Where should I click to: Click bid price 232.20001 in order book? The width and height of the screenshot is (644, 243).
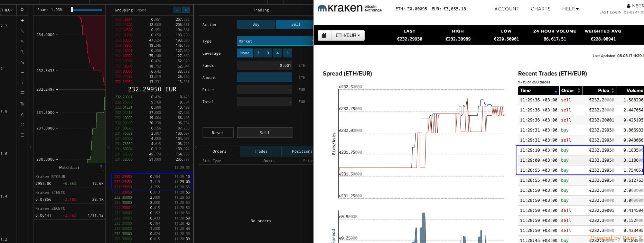click(123, 97)
